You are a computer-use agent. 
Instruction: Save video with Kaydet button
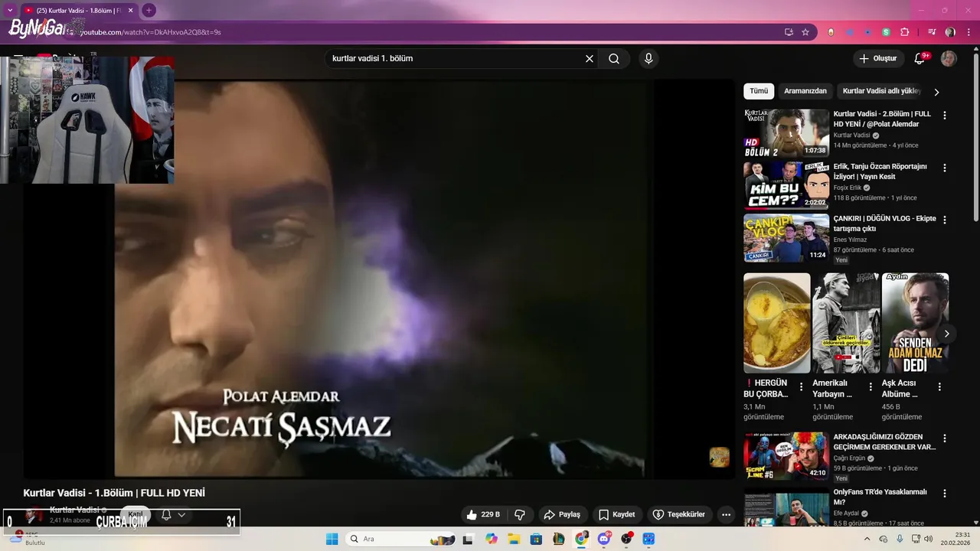(616, 515)
